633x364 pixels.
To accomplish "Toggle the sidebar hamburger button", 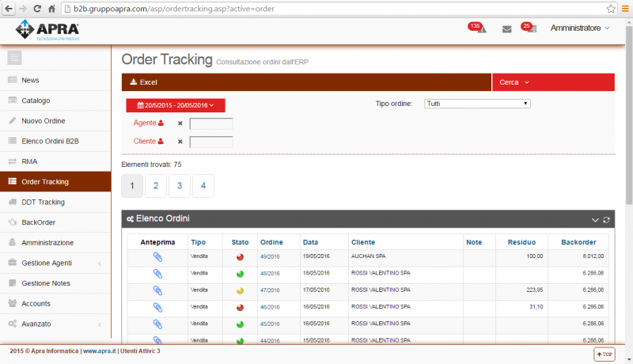I will [14, 58].
